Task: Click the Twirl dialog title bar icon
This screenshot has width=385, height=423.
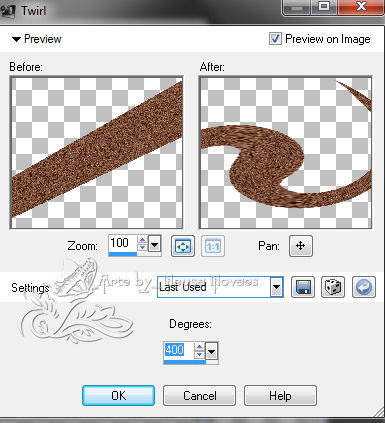Action: pos(8,11)
